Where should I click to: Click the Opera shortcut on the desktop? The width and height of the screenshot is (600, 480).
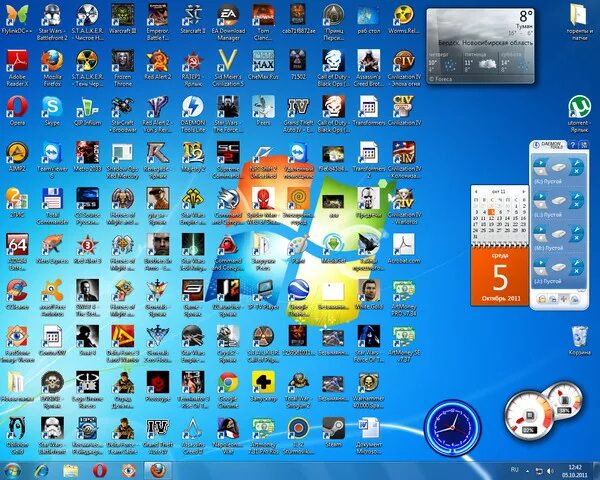pyautogui.click(x=17, y=111)
